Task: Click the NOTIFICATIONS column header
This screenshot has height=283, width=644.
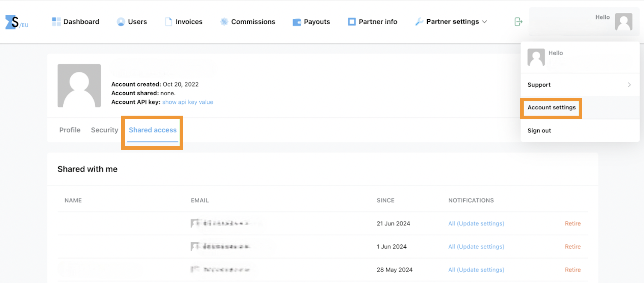Action: coord(471,201)
